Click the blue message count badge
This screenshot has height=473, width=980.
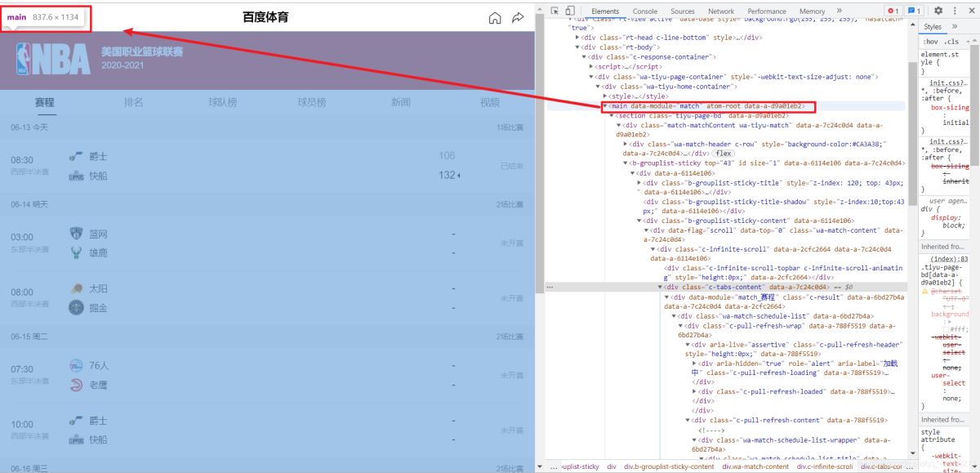pos(915,11)
